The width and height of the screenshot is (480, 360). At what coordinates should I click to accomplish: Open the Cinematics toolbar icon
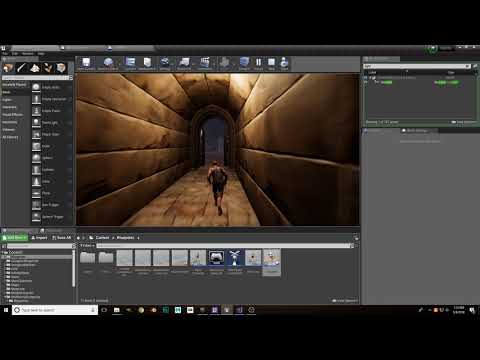(204, 64)
